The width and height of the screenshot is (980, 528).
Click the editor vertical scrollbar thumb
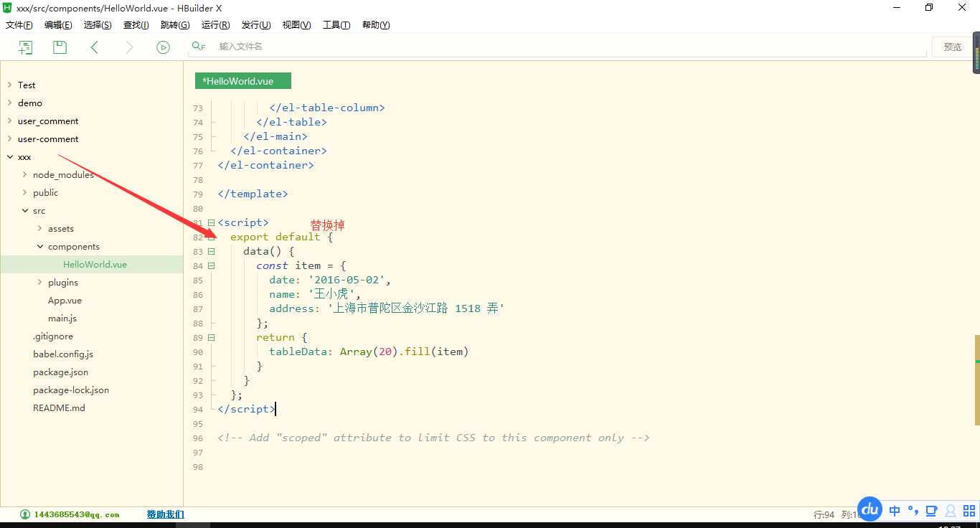click(x=977, y=380)
